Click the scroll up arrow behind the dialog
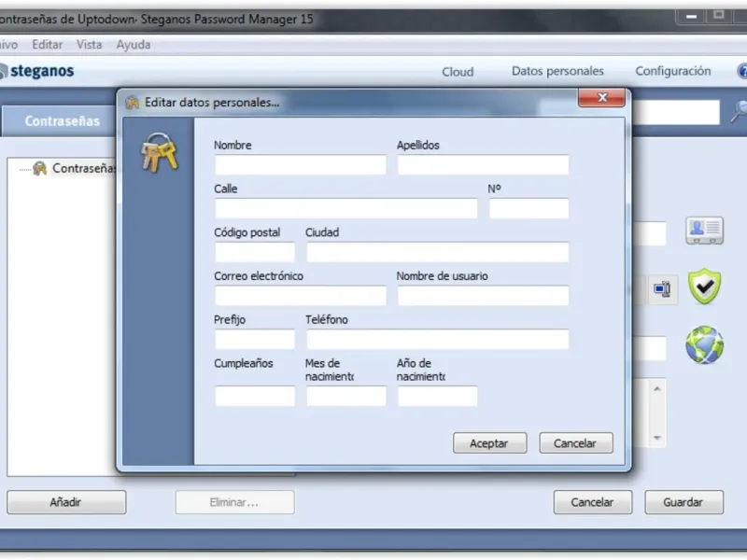747x560 pixels. (657, 389)
